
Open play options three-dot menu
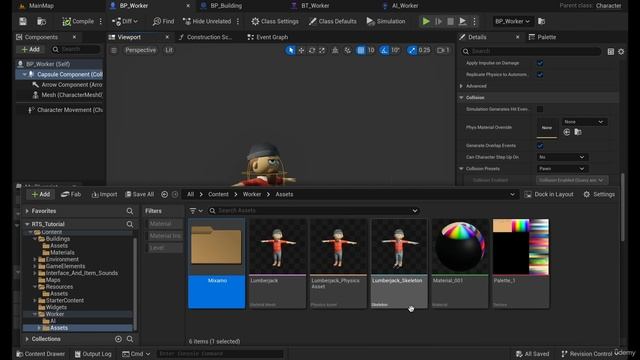point(474,21)
